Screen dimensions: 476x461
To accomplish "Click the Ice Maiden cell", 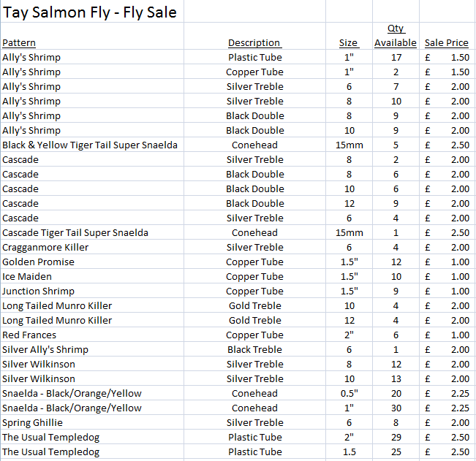I will (92, 276).
